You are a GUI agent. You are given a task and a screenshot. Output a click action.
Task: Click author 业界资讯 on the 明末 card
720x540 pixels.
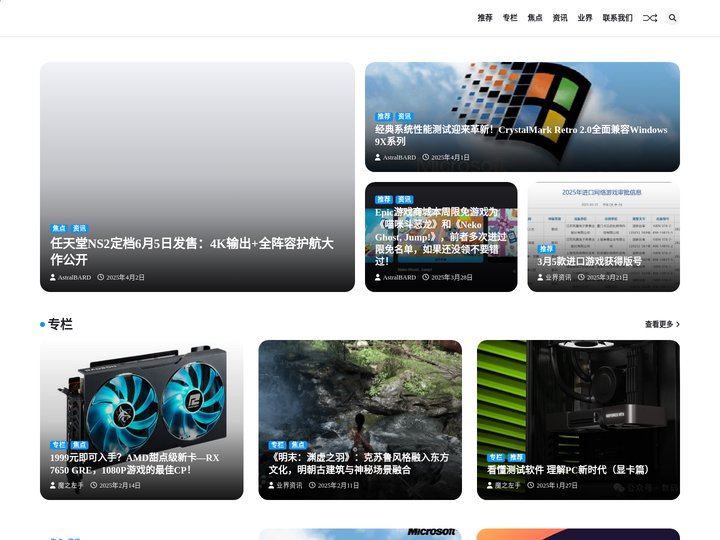tap(286, 485)
